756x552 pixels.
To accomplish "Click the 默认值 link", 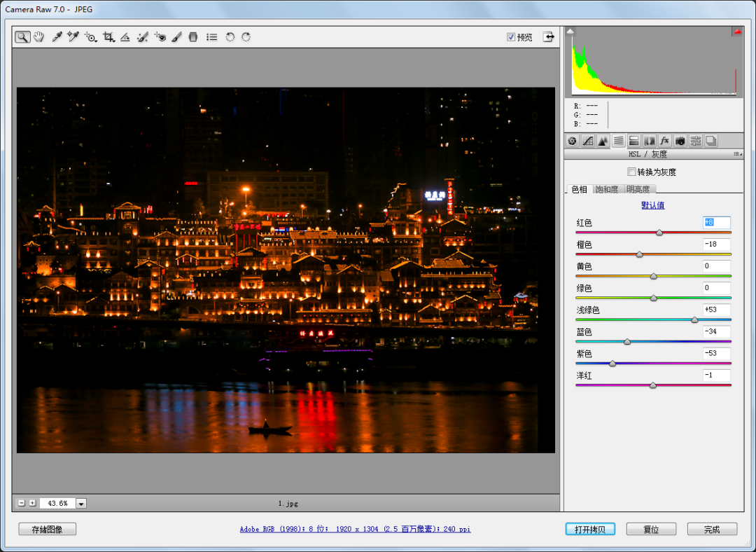I will click(x=653, y=205).
